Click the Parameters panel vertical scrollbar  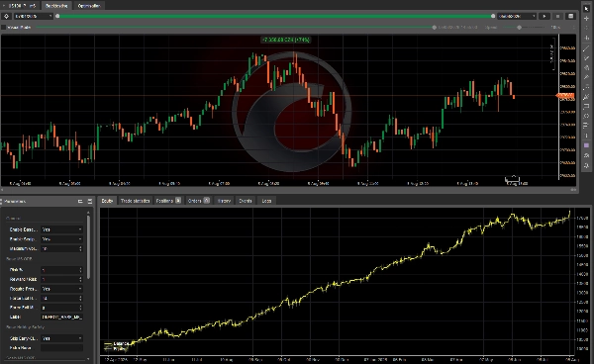pos(89,247)
